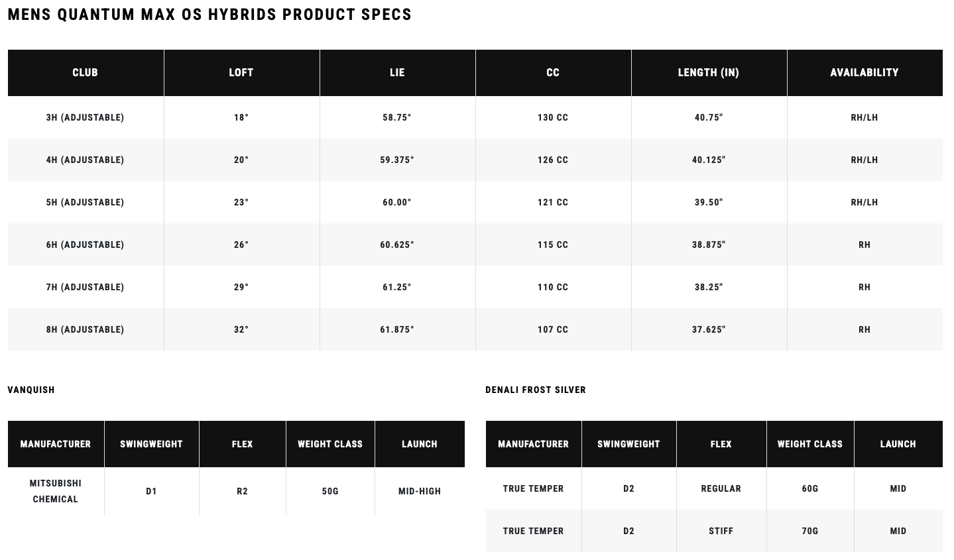954x560 pixels.
Task: Click the REGULAR flex cell
Action: pyautogui.click(x=721, y=488)
